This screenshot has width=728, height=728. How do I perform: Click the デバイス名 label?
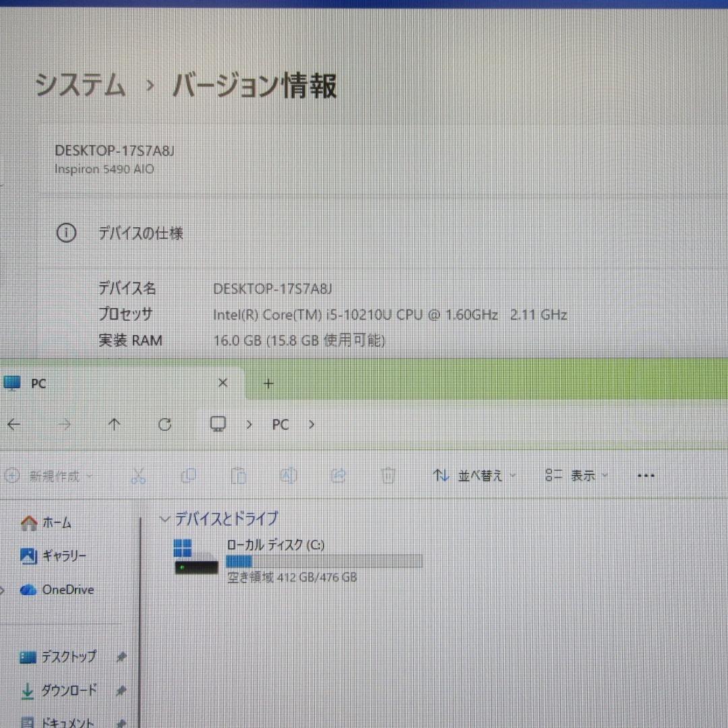[127, 289]
